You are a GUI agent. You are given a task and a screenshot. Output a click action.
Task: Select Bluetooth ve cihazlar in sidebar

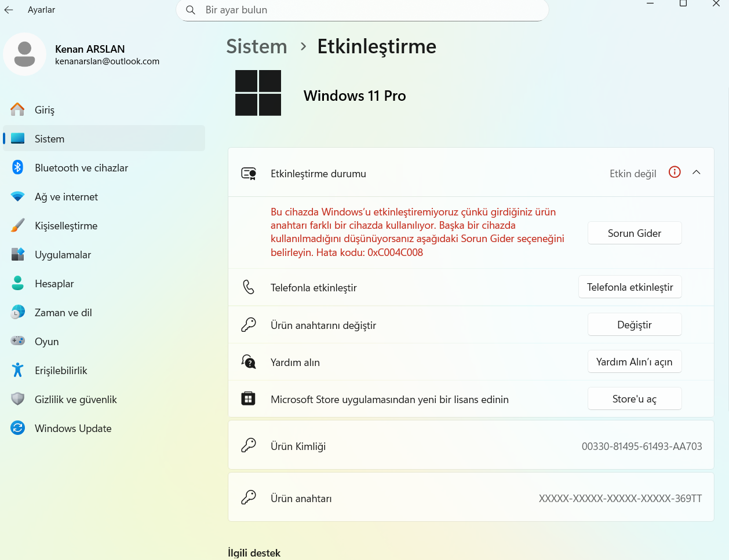[x=104, y=167]
